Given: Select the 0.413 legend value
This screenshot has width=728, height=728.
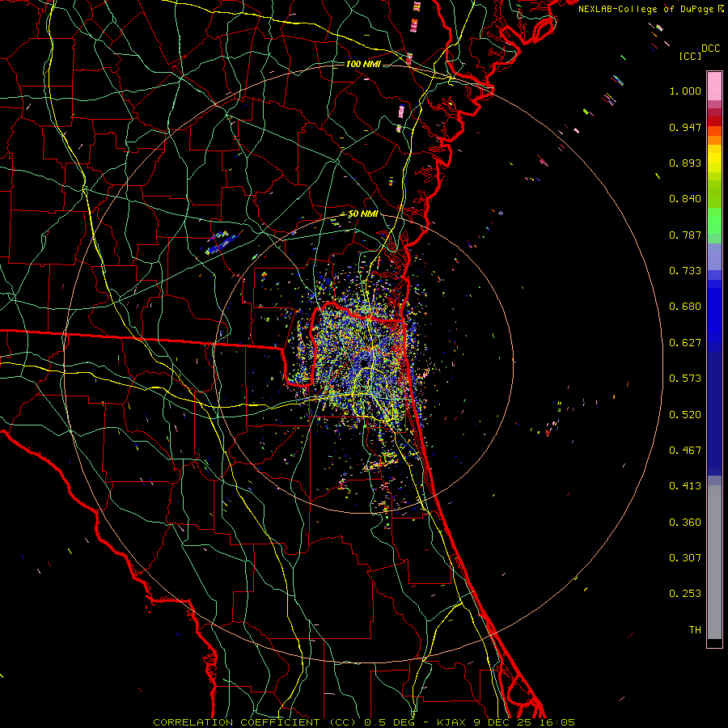Looking at the screenshot, I should click(685, 486).
